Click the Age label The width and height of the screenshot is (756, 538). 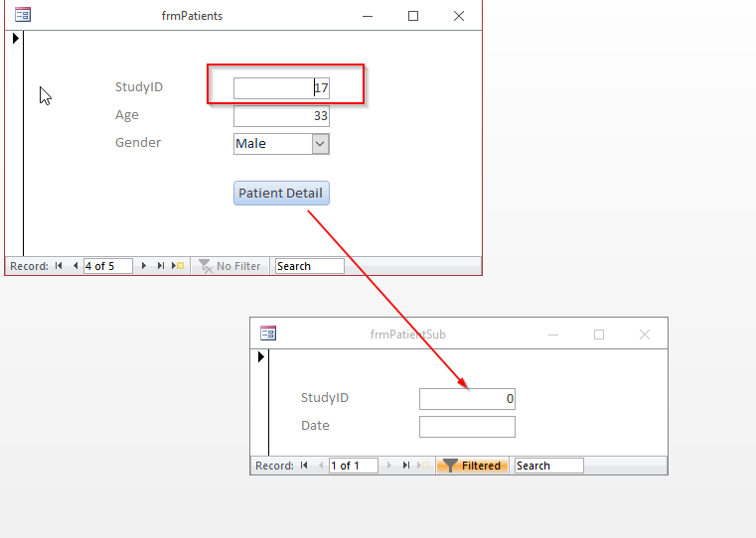tap(127, 115)
